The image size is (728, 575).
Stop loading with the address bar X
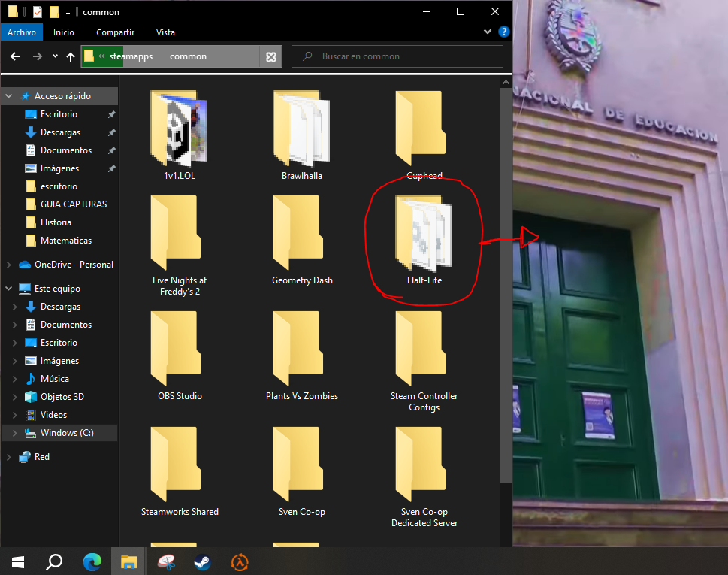(x=271, y=56)
